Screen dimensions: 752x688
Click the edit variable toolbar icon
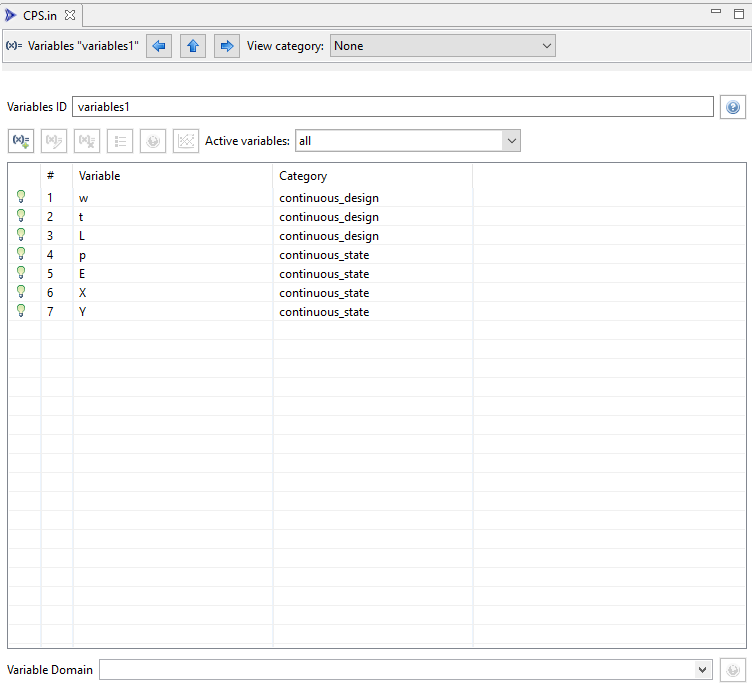53,141
